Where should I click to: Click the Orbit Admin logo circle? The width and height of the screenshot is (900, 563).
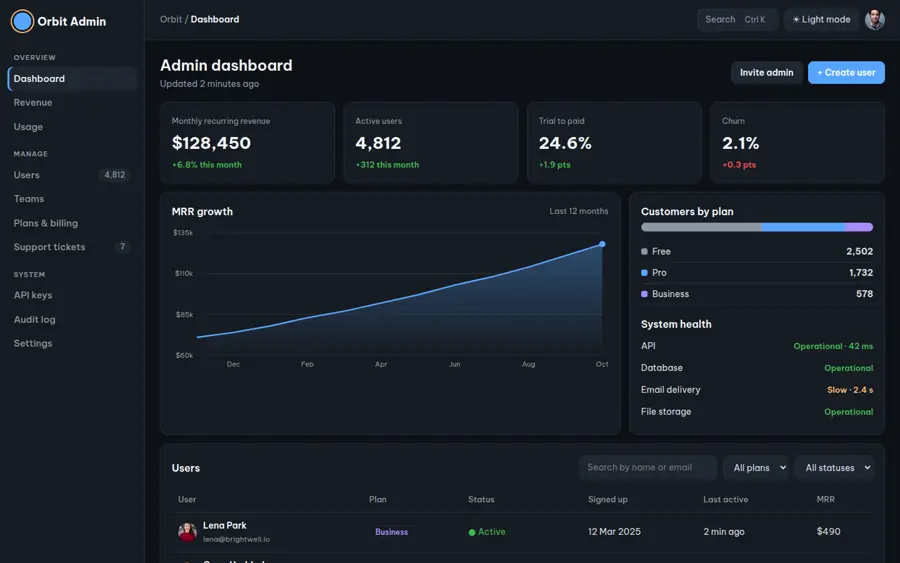point(22,21)
